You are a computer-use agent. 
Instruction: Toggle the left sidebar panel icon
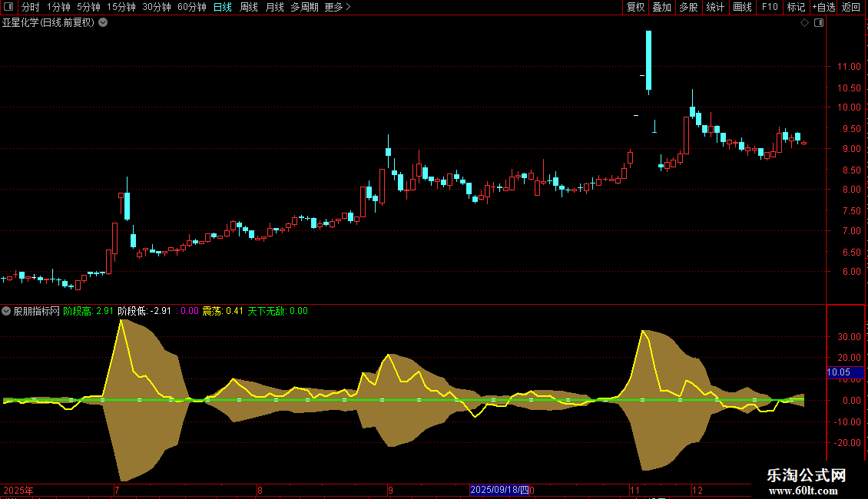pyautogui.click(x=8, y=7)
